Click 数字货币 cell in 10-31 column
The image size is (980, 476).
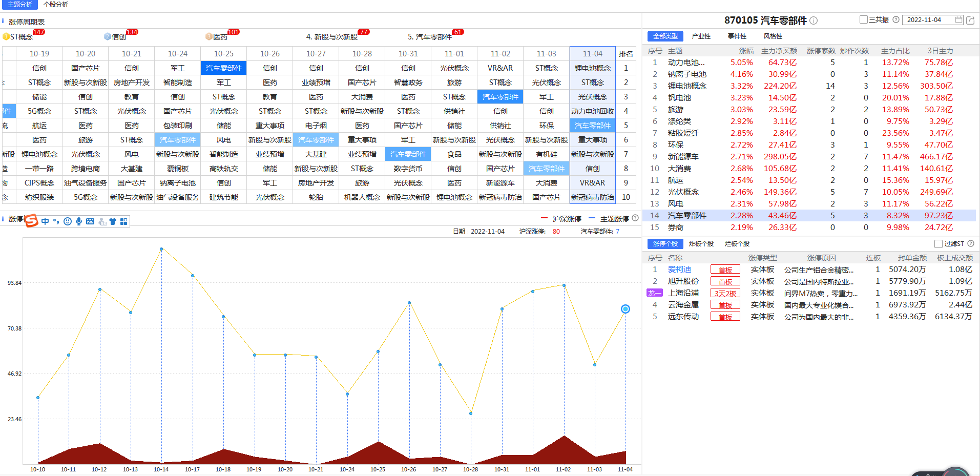coord(408,169)
